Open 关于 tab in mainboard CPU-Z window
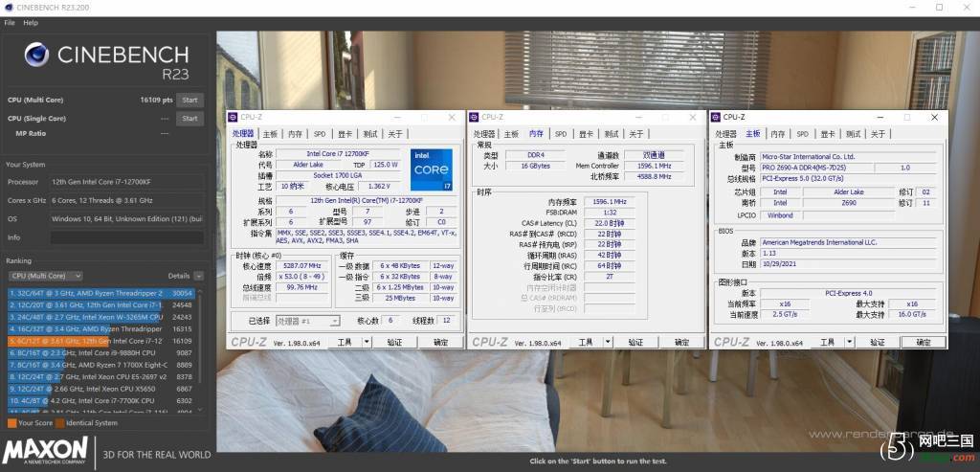The image size is (980, 472). pyautogui.click(x=878, y=134)
